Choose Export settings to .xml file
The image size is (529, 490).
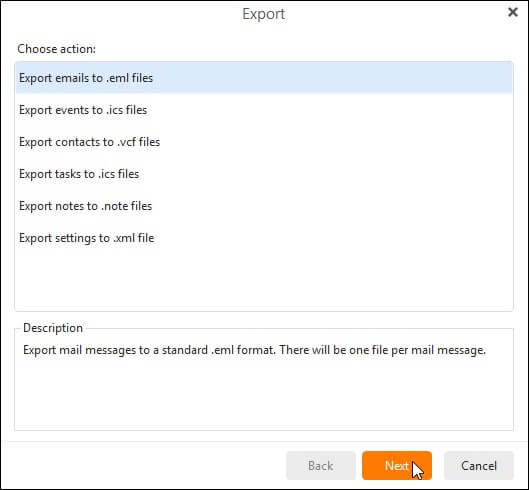coord(264,238)
